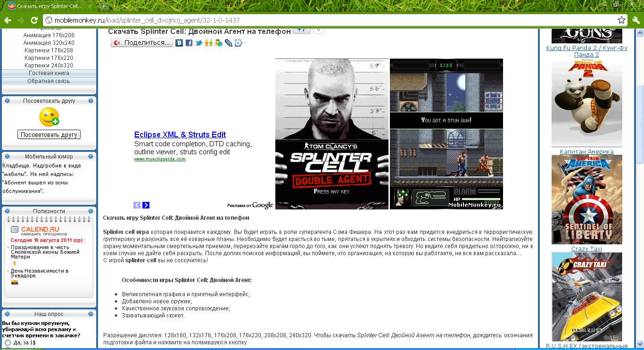Image resolution: width=644 pixels, height=350 pixels.
Task: Share via the Odnoklassniki people icon
Action: tap(208, 43)
